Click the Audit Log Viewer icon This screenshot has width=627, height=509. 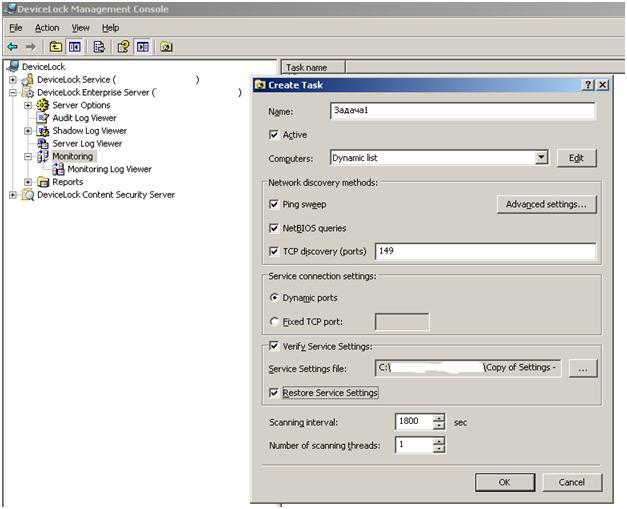click(x=43, y=118)
